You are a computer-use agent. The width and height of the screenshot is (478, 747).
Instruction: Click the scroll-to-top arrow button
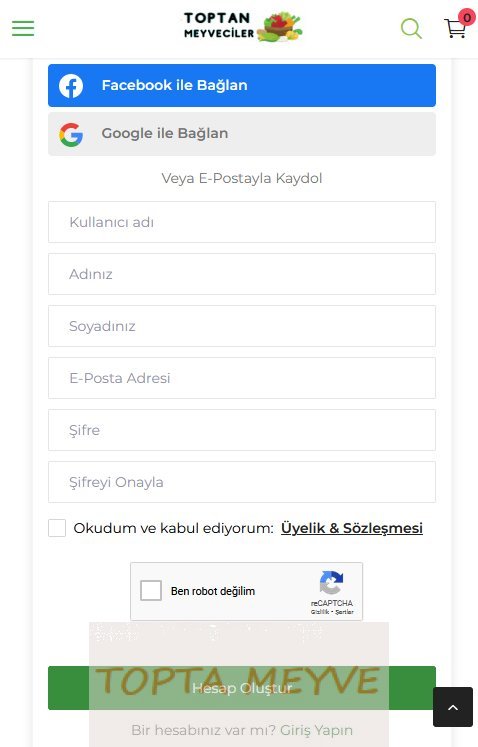pos(453,707)
